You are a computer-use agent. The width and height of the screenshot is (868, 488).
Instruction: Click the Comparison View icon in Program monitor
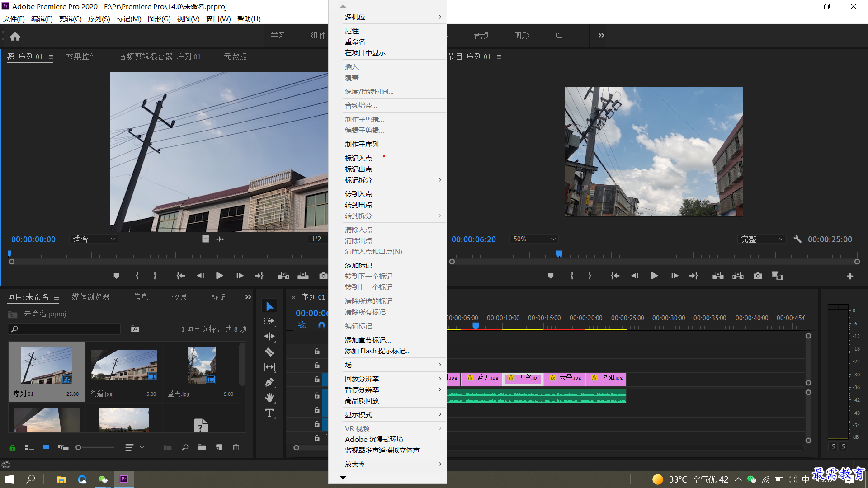coord(777,276)
